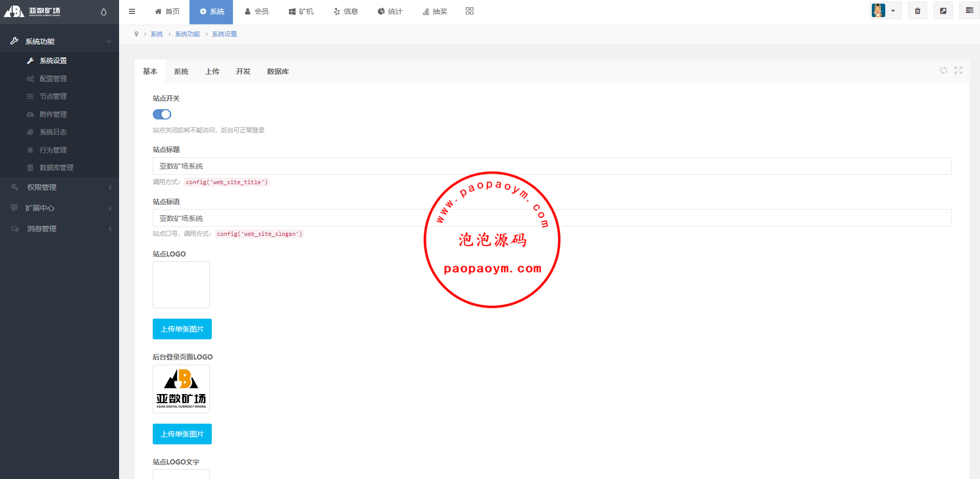This screenshot has height=479, width=980.
Task: Click the 站点标题 input field
Action: tap(551, 166)
